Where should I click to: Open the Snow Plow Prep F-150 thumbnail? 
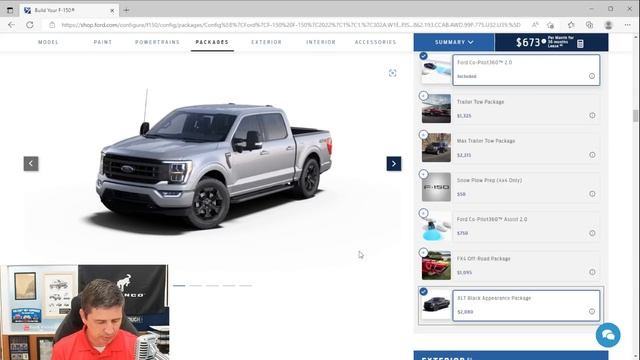pyautogui.click(x=436, y=187)
